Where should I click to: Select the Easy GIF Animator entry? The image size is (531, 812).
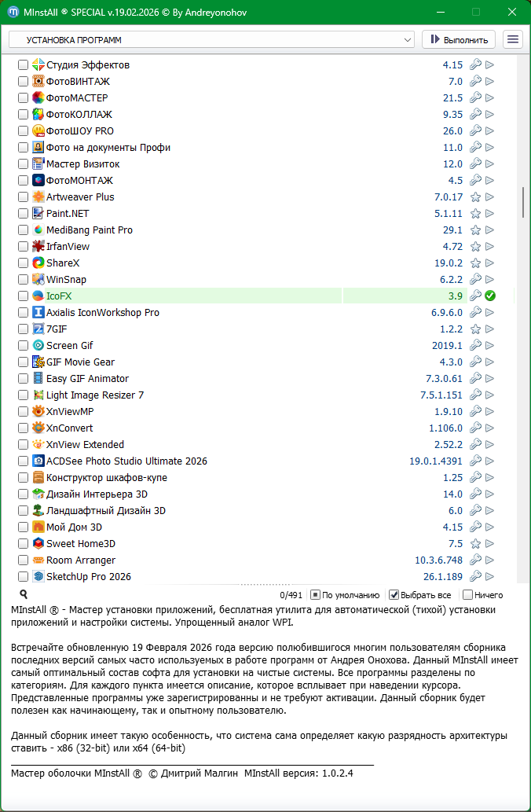(x=87, y=379)
